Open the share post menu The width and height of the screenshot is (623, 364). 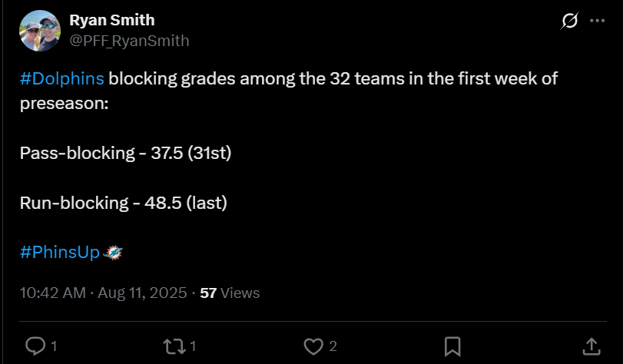pyautogui.click(x=592, y=346)
